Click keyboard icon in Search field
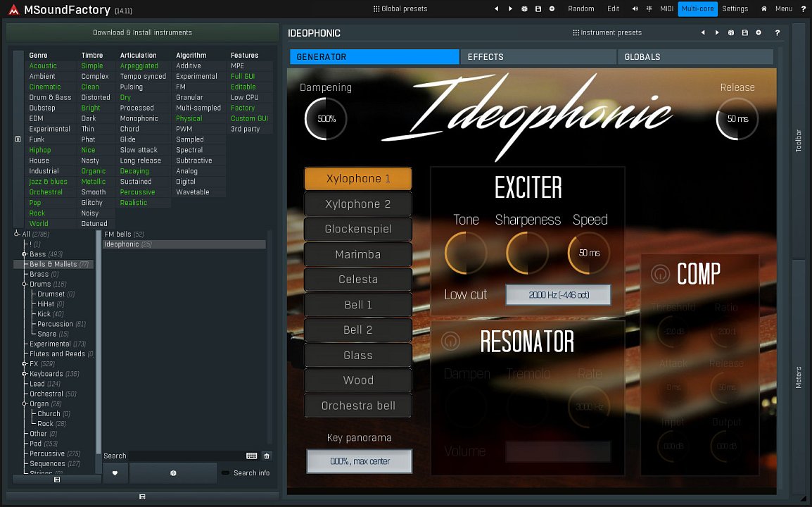812x507 pixels. tap(252, 456)
